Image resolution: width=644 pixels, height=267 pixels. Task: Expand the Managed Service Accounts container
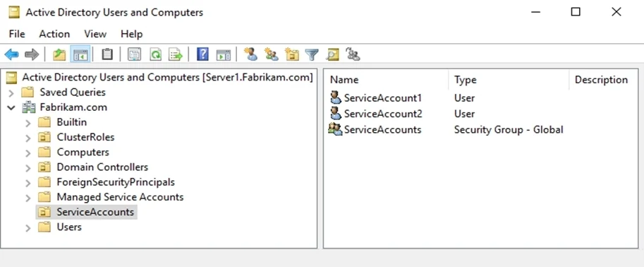click(x=28, y=198)
